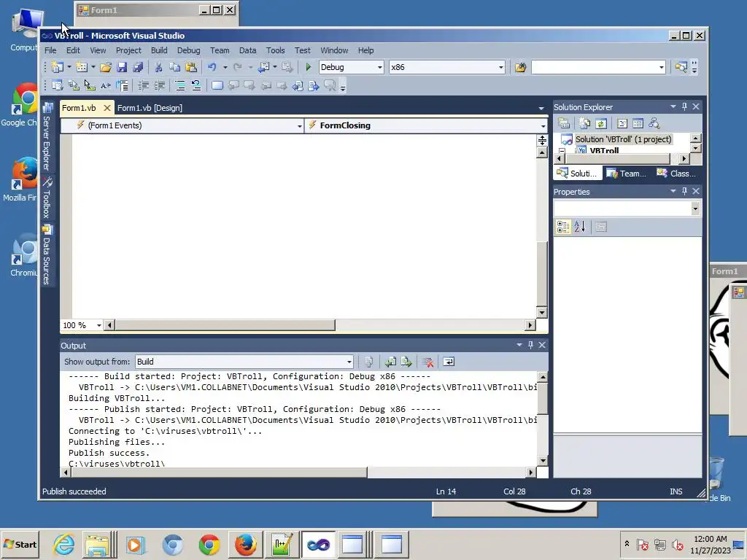
Task: Click the Output panel horizontal scrollbar thumb
Action: point(219,472)
